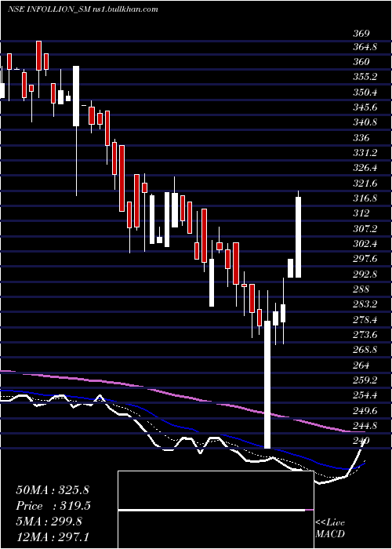The image size is (392, 549).
Task: Click the MACD panel box
Action: [216, 510]
